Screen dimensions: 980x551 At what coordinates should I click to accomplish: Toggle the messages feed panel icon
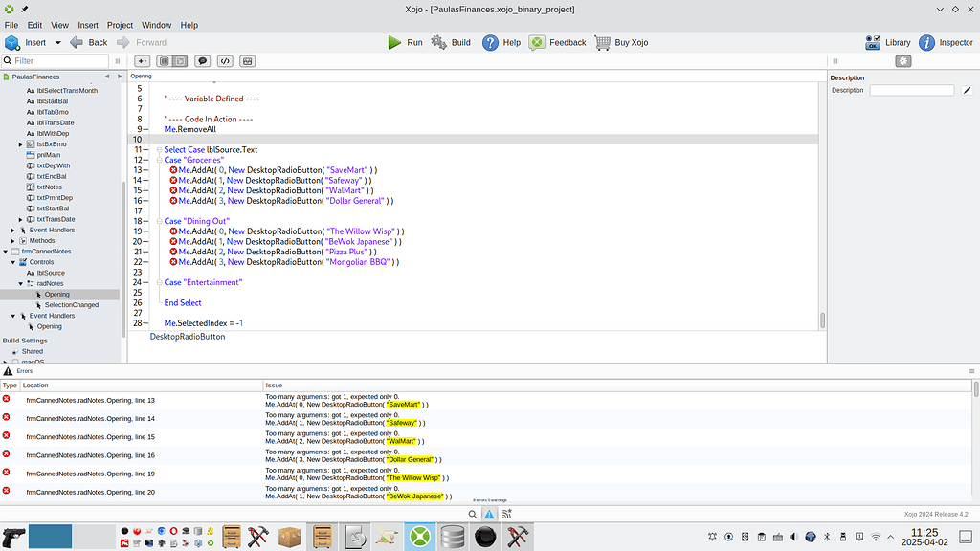point(507,514)
